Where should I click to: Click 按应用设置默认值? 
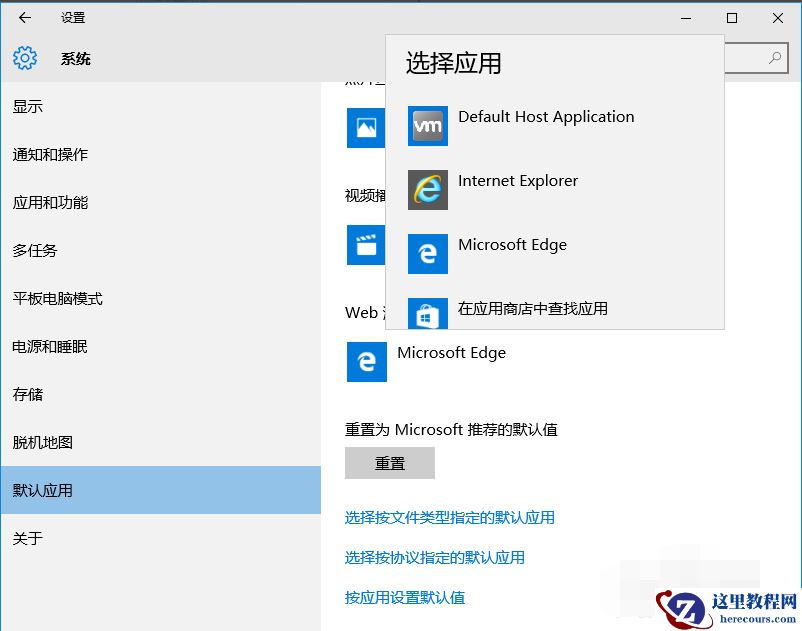click(405, 596)
